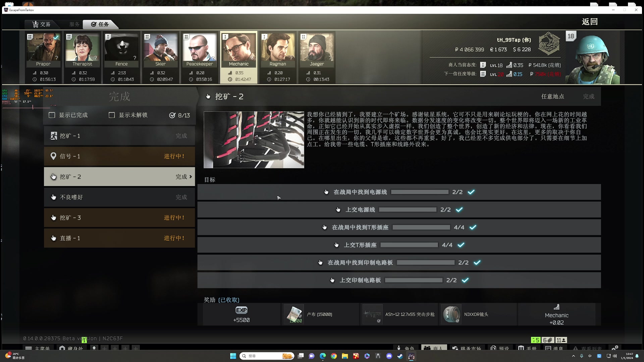Viewport: 644px width, 362px height.
Task: Click the player level 18 badge
Action: (x=571, y=36)
